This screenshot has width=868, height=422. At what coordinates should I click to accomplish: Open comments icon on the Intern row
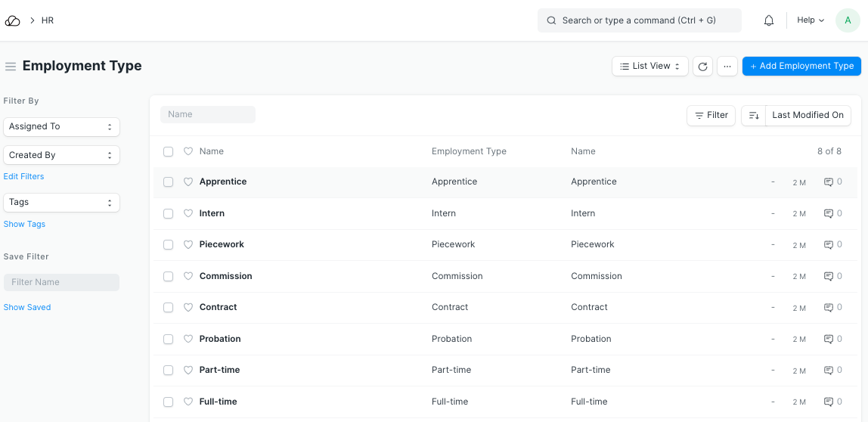tap(828, 213)
